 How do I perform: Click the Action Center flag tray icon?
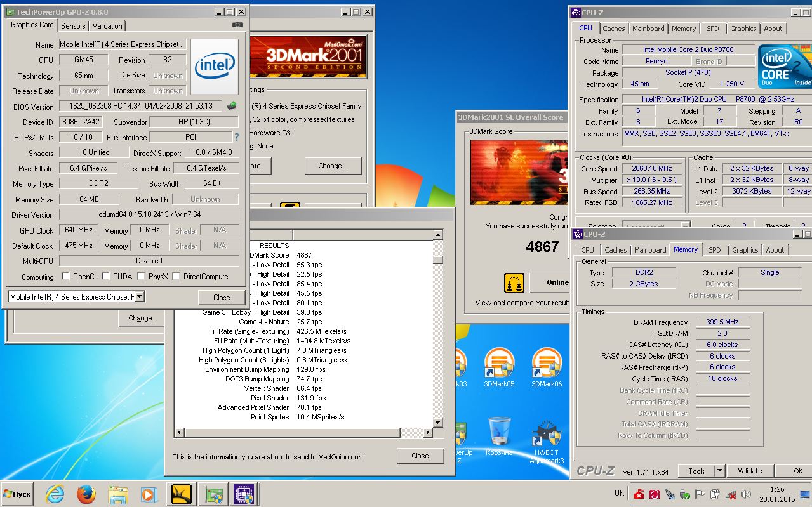coord(700,494)
